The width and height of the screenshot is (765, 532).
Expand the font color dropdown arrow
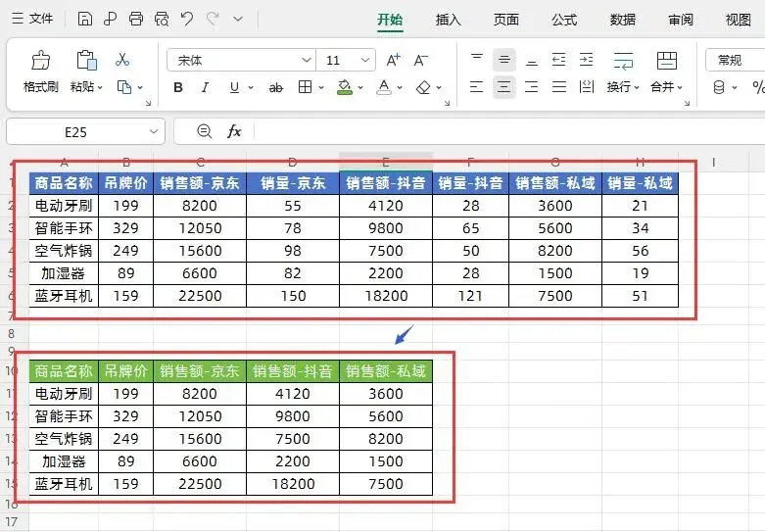tap(400, 88)
